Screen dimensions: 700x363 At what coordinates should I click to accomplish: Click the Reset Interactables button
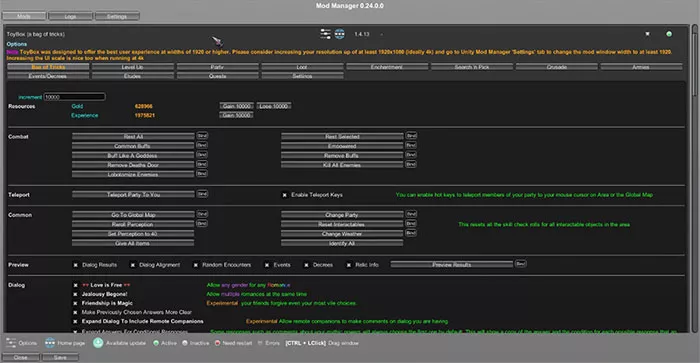click(342, 224)
